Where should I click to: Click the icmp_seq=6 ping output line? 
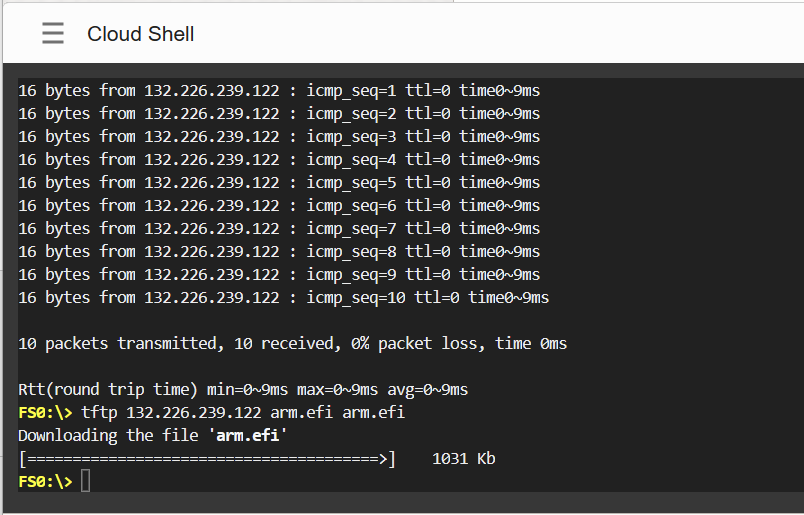click(279, 205)
